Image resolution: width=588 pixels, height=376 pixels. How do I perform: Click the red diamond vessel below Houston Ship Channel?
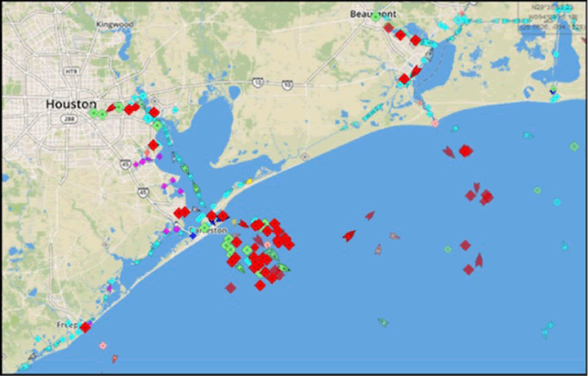(152, 144)
